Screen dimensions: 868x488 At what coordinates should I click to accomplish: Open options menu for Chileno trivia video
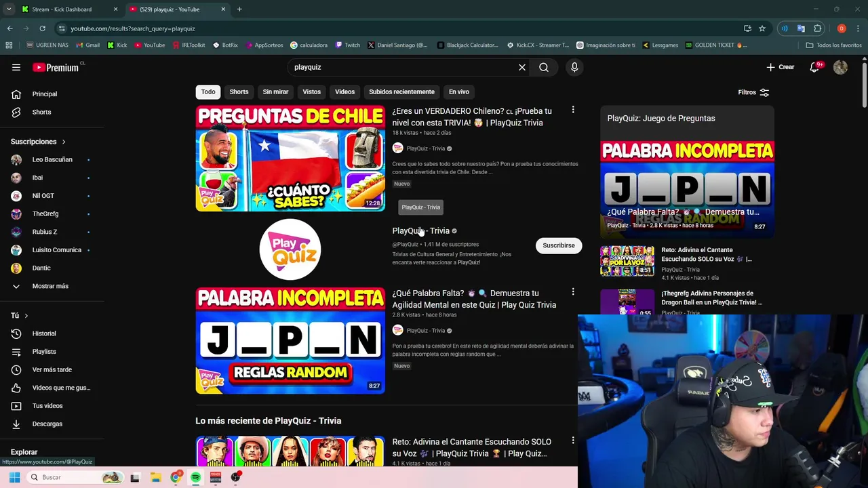pos(573,110)
